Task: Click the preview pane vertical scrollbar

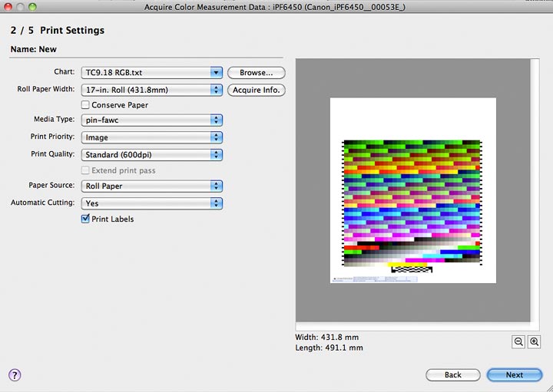Action: tap(535, 190)
